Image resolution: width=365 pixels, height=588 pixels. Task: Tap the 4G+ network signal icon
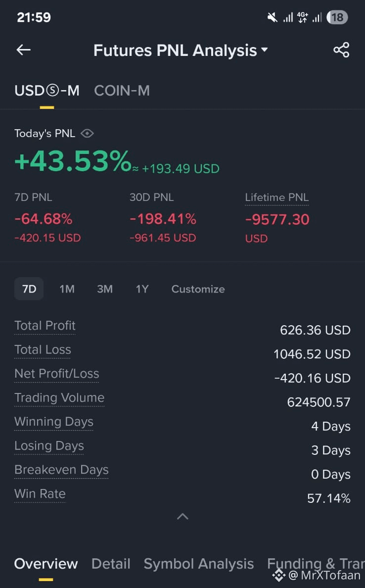(302, 17)
